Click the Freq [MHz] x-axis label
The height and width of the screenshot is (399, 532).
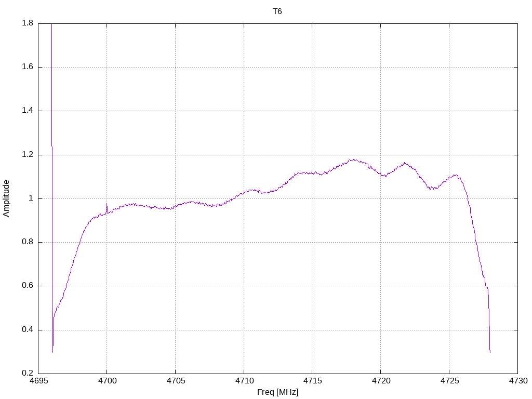pos(277,392)
